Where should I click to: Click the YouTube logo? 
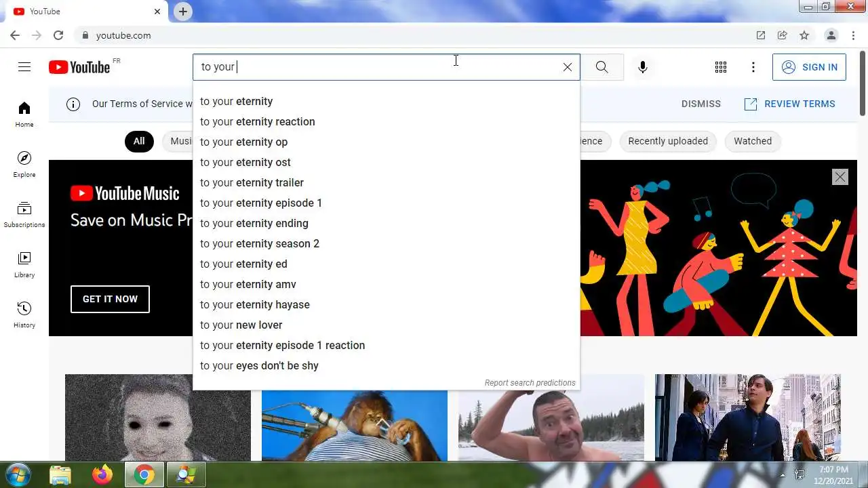coord(79,66)
